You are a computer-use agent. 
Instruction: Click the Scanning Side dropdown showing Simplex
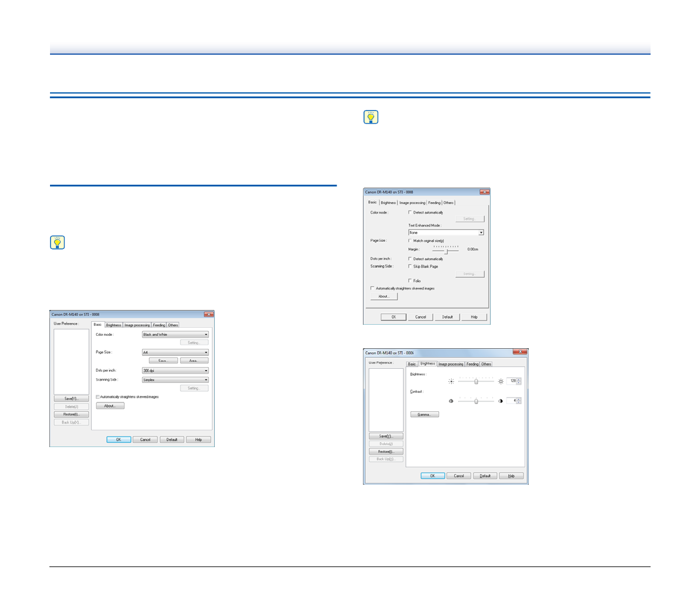pyautogui.click(x=175, y=380)
